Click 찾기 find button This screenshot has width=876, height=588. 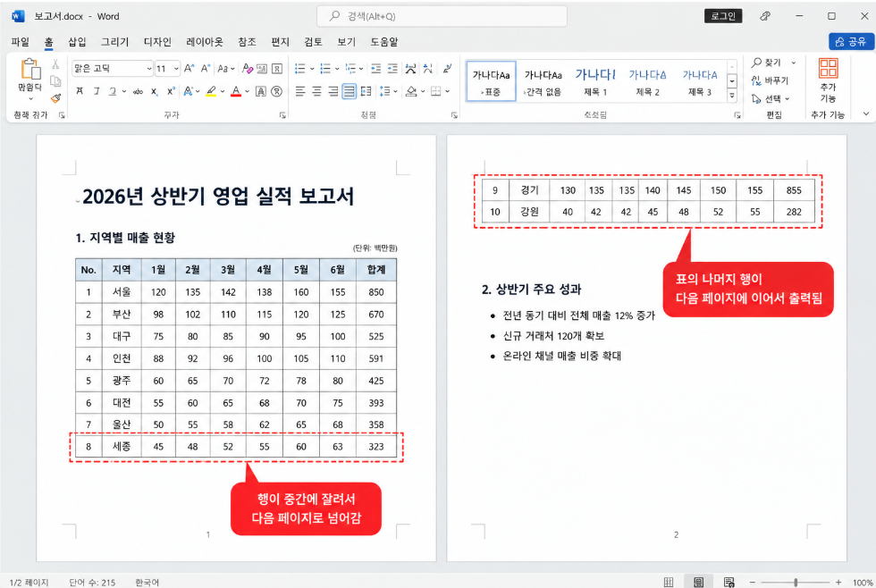(x=767, y=63)
